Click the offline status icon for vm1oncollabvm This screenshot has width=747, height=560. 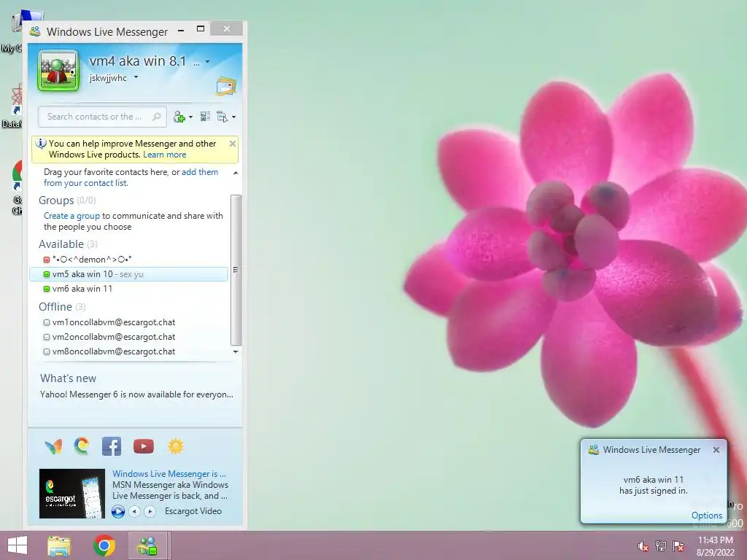46,322
